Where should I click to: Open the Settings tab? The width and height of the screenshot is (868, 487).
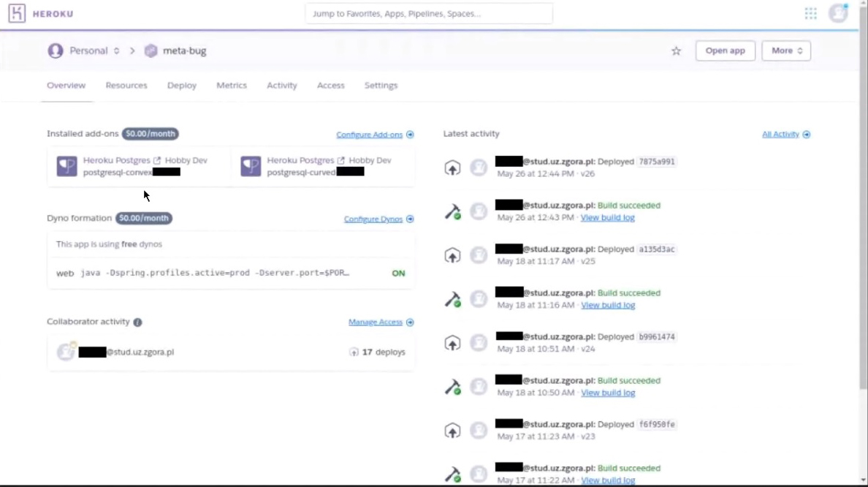click(x=381, y=86)
